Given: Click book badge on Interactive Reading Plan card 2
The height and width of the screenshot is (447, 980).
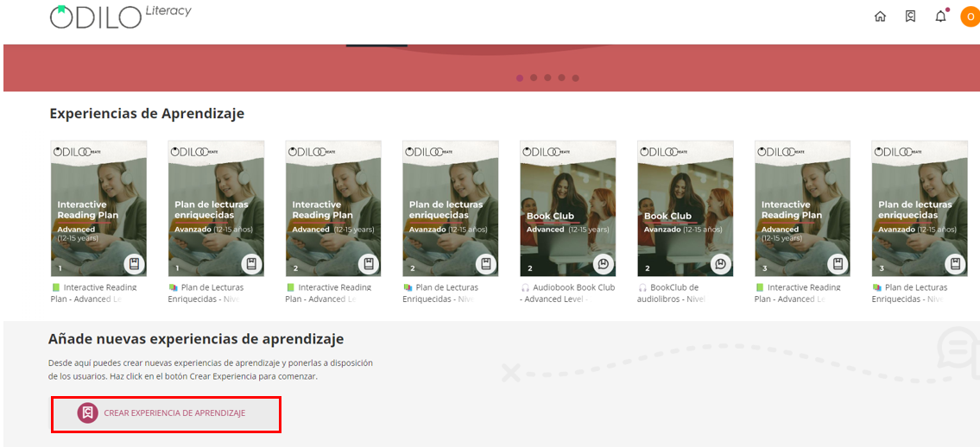Looking at the screenshot, I should click(369, 264).
